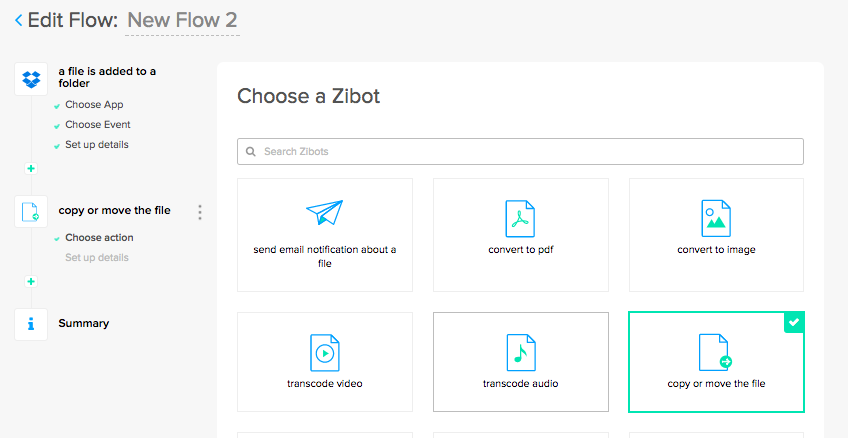Go back using the Edit Flow chevron

tap(19, 19)
